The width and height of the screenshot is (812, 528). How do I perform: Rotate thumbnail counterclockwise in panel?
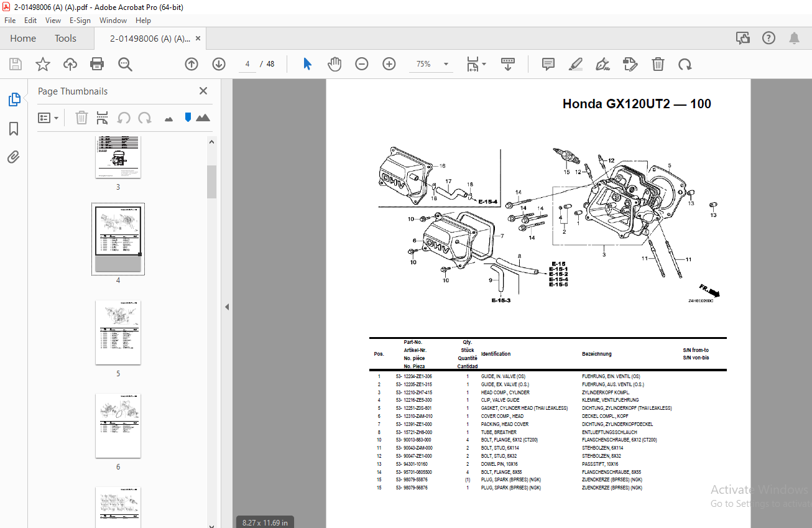point(124,118)
